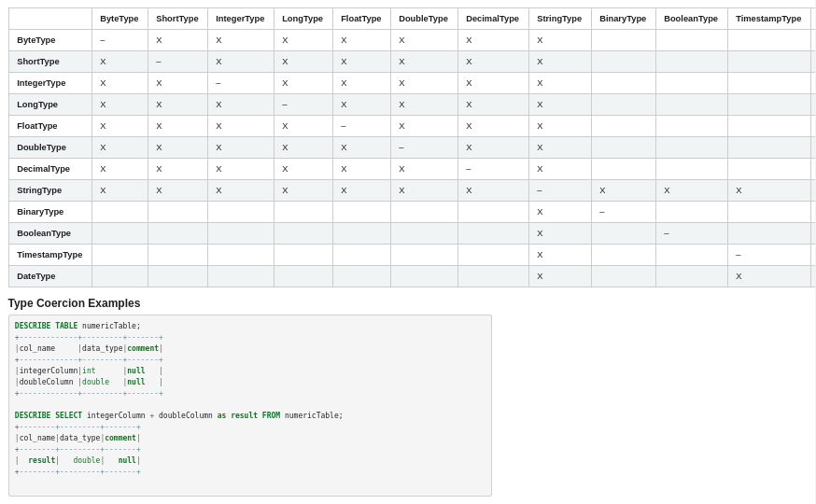Select the LongType row label
This screenshot has width=816, height=504.
[x=37, y=105]
